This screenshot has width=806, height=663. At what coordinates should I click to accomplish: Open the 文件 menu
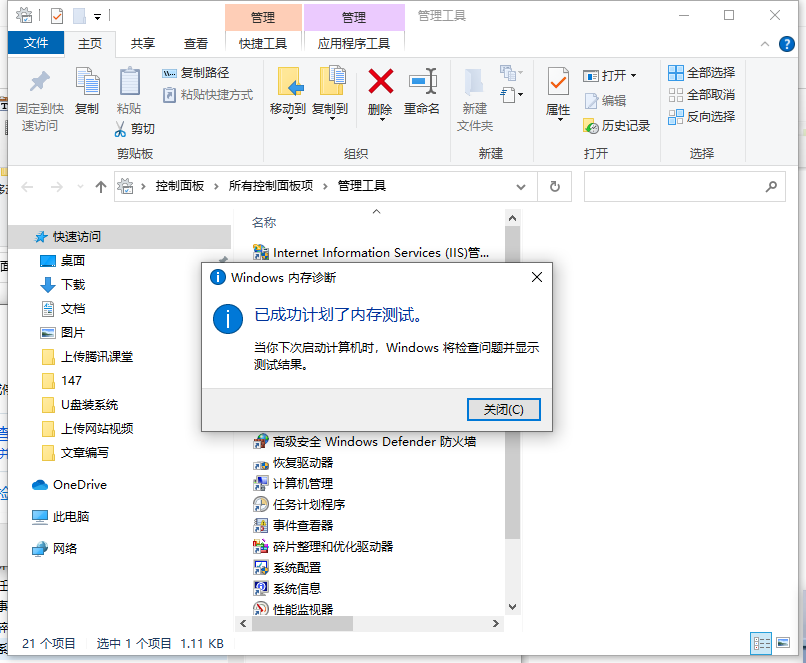(35, 43)
